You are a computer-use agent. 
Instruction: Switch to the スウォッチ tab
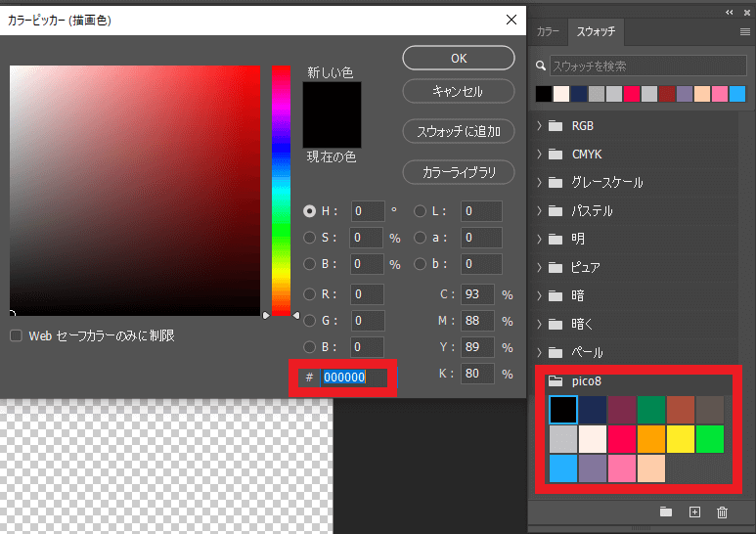coord(596,32)
